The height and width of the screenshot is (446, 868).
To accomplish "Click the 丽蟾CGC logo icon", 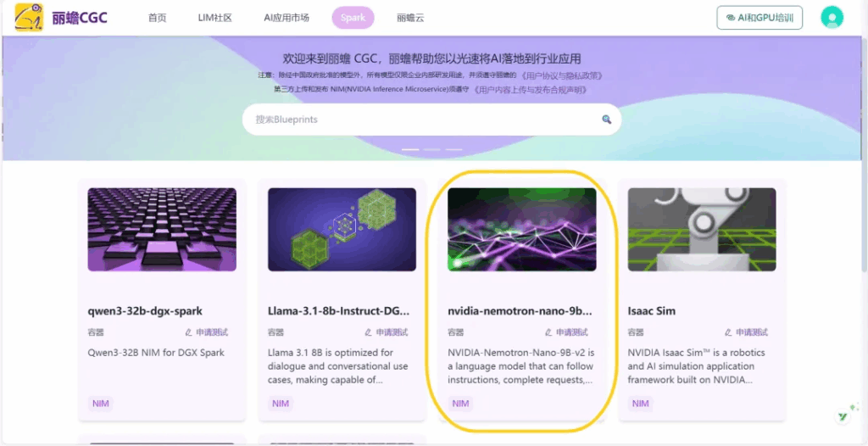I will [x=29, y=17].
